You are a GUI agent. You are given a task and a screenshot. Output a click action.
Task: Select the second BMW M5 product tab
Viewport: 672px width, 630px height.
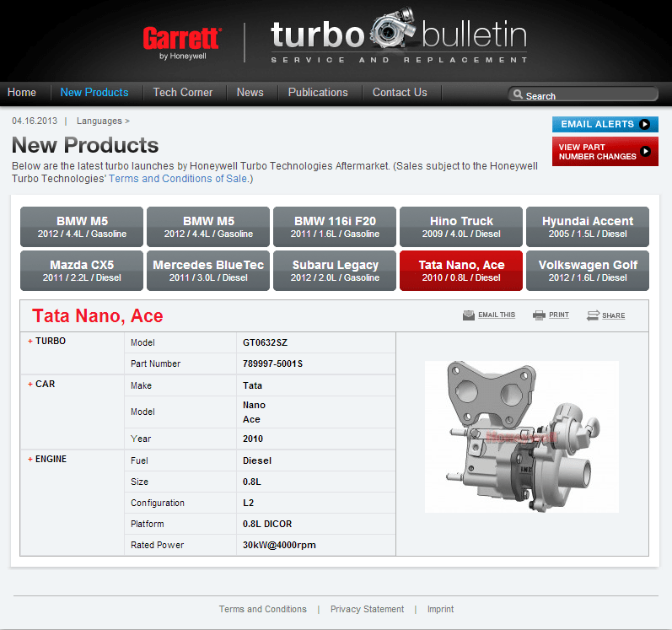(x=208, y=227)
